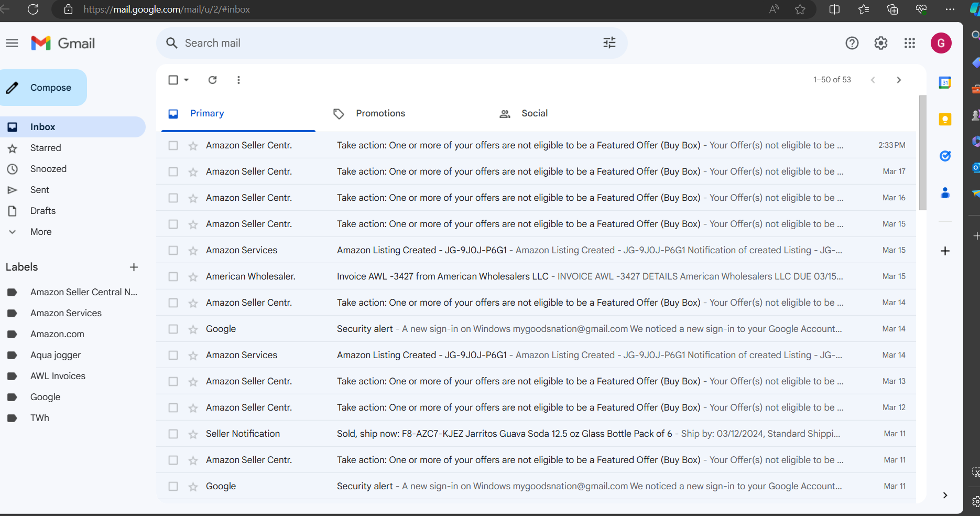Check the Seller Notification email
980x516 pixels.
pos(173,434)
